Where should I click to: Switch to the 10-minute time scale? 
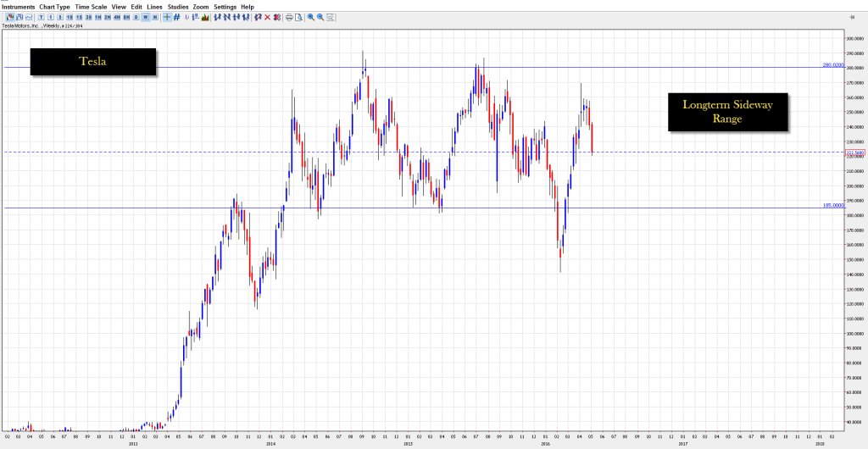tap(70, 17)
